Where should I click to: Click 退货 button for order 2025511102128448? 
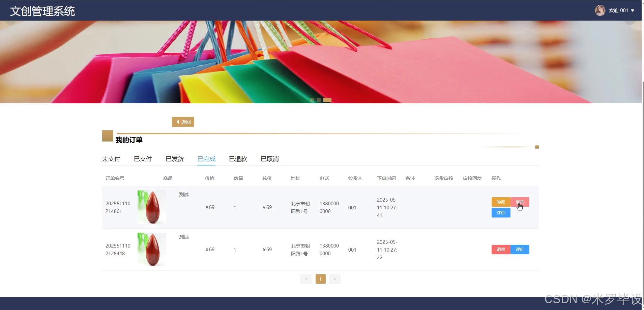pyautogui.click(x=501, y=250)
